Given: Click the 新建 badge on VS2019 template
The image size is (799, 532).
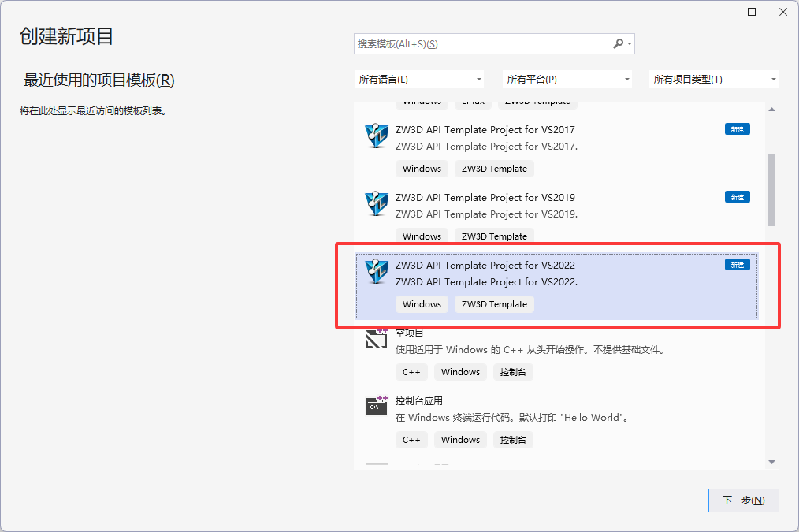Looking at the screenshot, I should (738, 197).
